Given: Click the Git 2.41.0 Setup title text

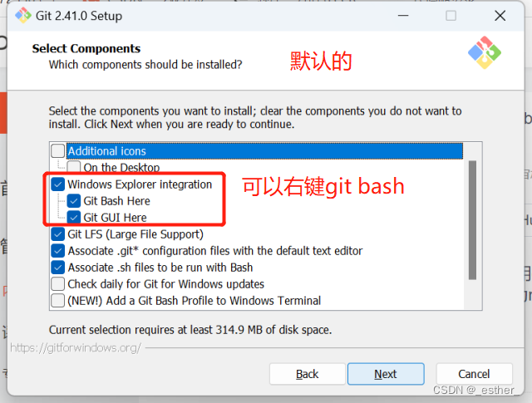Looking at the screenshot, I should [79, 16].
